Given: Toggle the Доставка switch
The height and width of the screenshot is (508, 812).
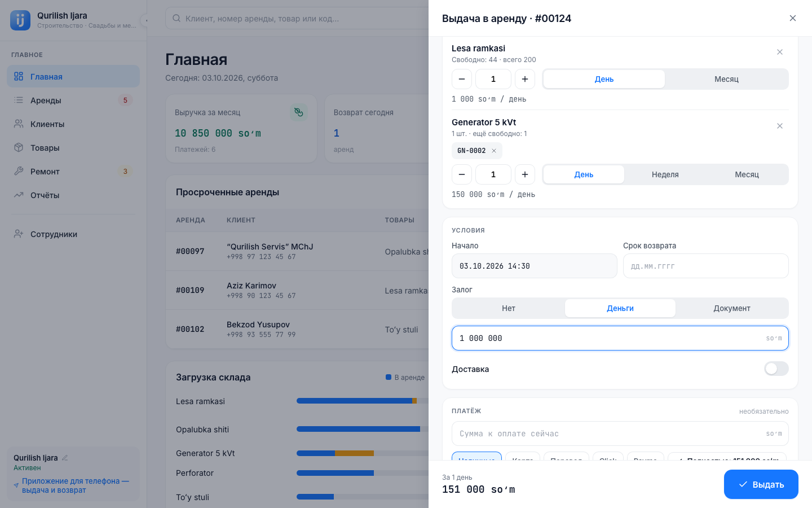Looking at the screenshot, I should (776, 369).
